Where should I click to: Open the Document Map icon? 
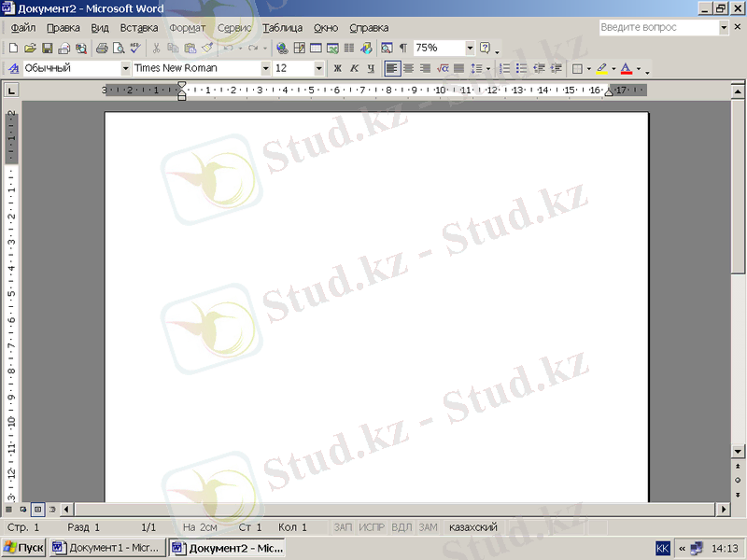[387, 49]
